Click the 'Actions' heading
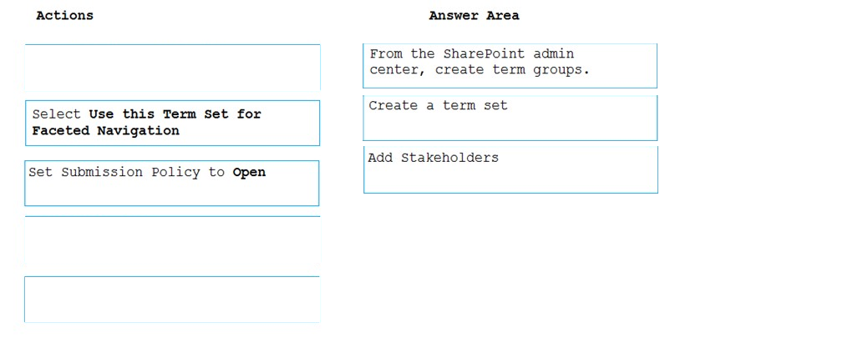The height and width of the screenshot is (338, 868). tap(65, 16)
